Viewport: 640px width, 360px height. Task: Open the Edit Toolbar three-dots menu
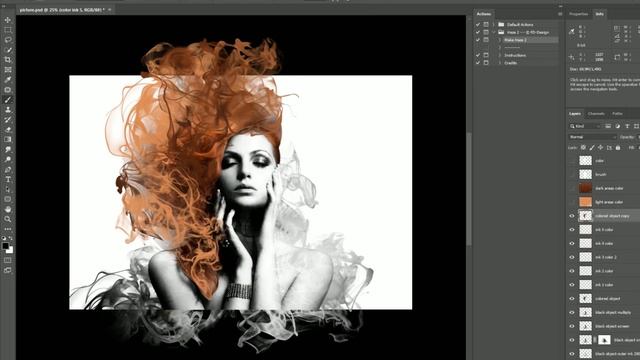point(8,229)
